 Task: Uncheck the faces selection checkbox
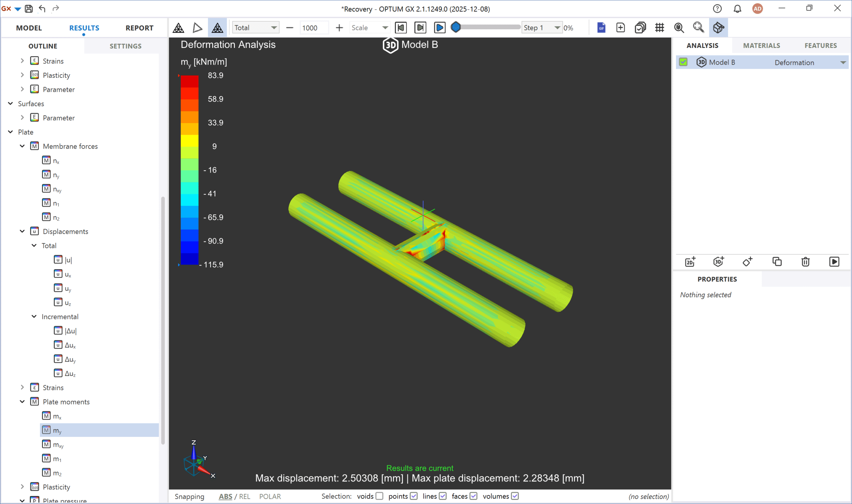pos(474,496)
